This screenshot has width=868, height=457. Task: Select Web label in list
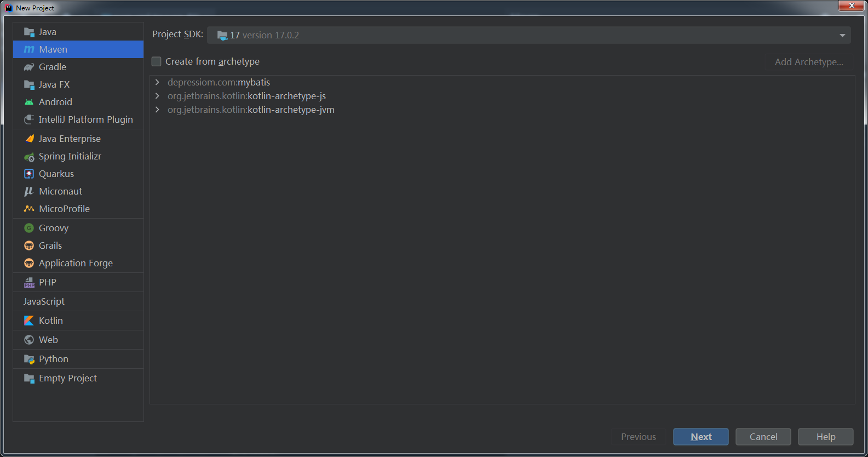48,340
